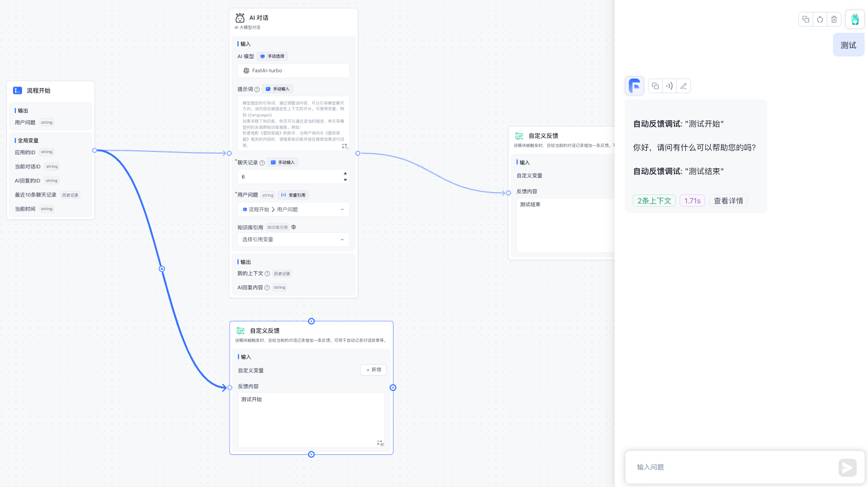This screenshot has width=868, height=487.
Task: Open the 流程开始 > 用户问题 dropdown
Action: coord(293,210)
